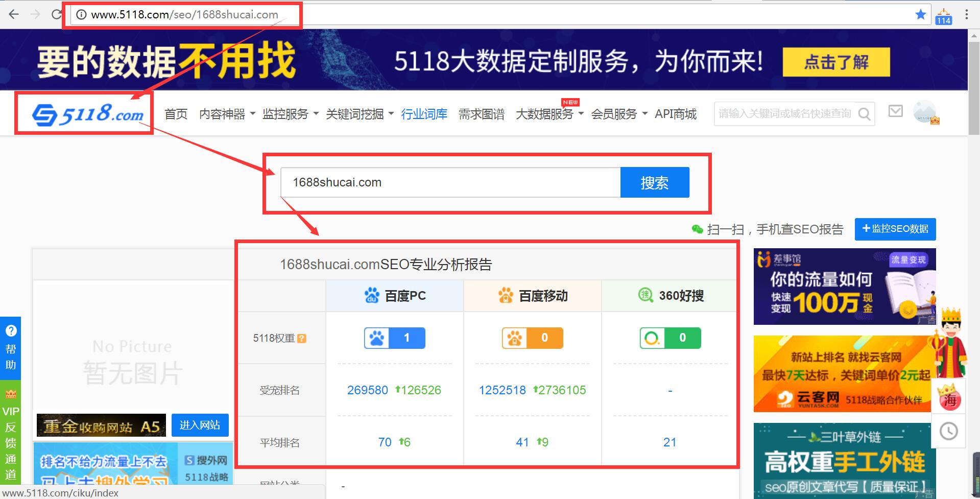The height and width of the screenshot is (499, 980).
Task: Open the highlighted 行业词库 nav item
Action: point(424,113)
